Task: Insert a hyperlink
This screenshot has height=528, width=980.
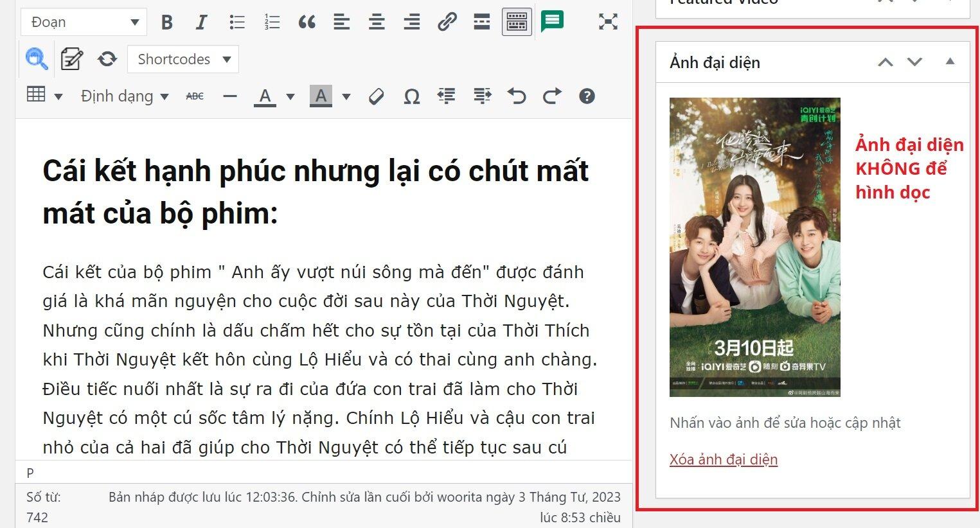Action: pyautogui.click(x=446, y=21)
